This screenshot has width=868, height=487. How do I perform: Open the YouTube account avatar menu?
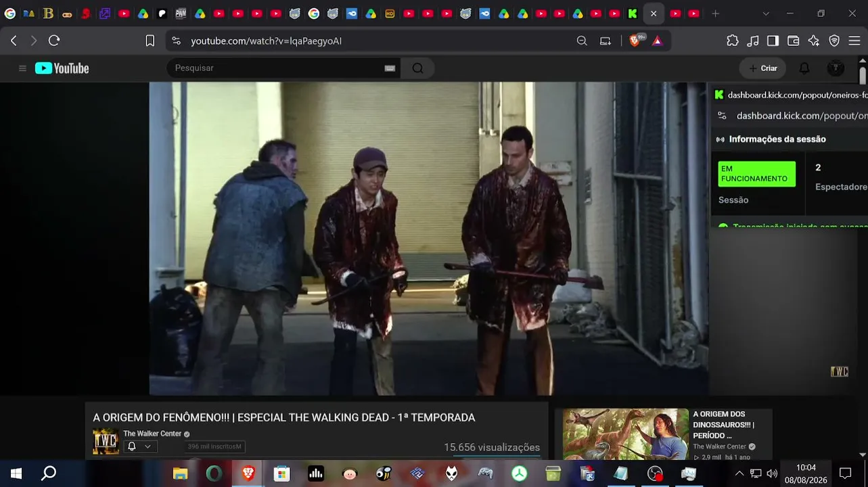pos(836,68)
